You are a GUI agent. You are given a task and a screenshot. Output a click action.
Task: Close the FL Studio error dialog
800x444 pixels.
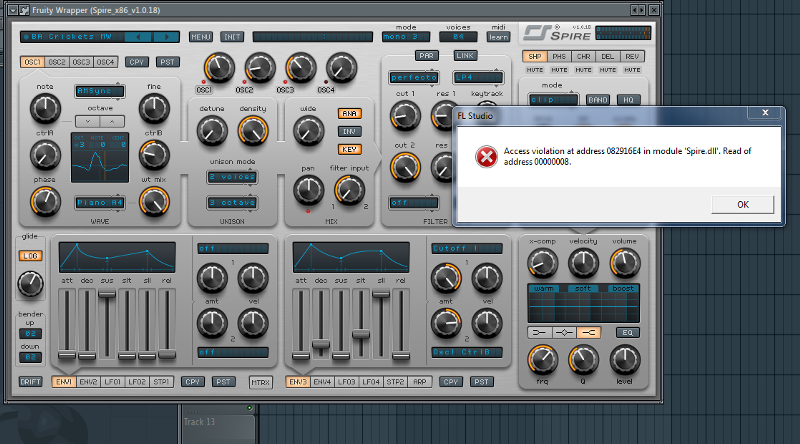(x=765, y=113)
